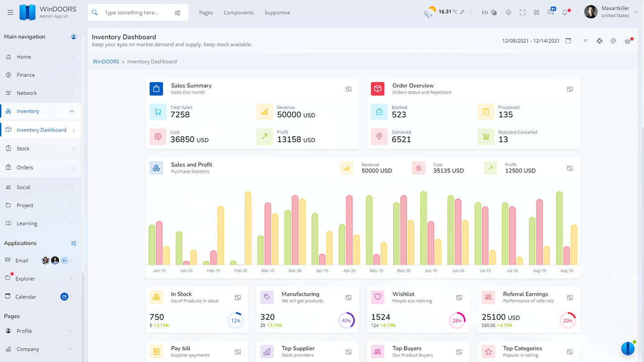644x362 pixels.
Task: Toggle the hamburger sidebar menu
Action: [x=10, y=13]
